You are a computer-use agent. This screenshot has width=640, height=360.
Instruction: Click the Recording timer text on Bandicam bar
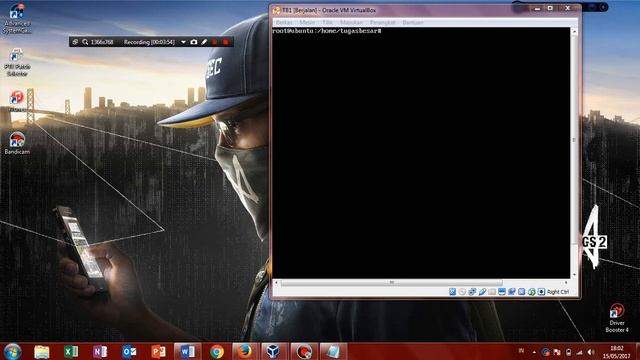point(149,42)
